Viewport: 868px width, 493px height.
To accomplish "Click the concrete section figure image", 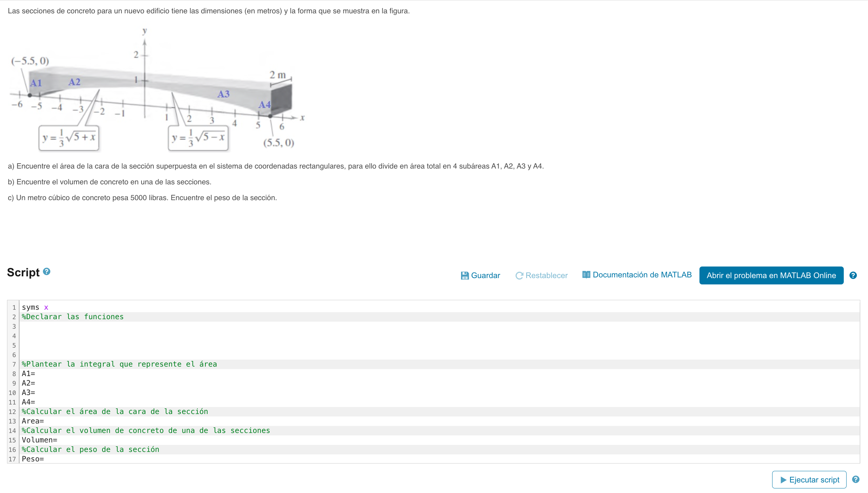I will pos(157,90).
